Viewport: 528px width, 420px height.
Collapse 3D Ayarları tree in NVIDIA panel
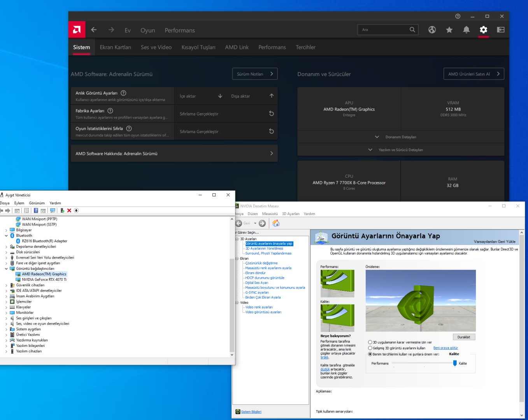(x=237, y=239)
